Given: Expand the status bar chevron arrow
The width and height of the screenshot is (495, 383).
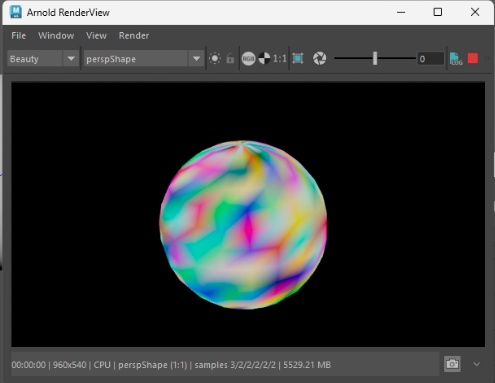Looking at the screenshot, I should point(477,364).
